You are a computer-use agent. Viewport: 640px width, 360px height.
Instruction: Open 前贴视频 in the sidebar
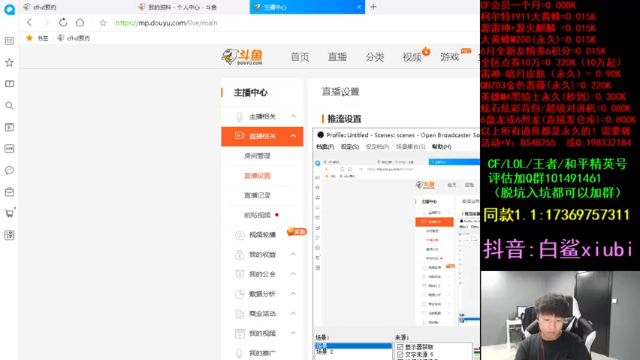tap(257, 215)
